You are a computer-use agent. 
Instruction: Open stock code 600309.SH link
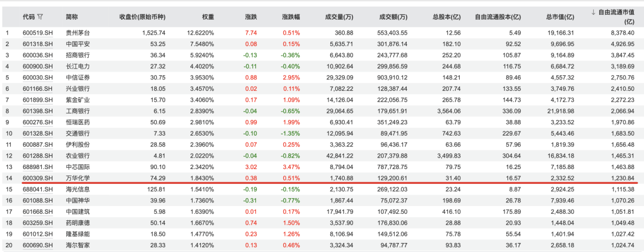pos(37,178)
